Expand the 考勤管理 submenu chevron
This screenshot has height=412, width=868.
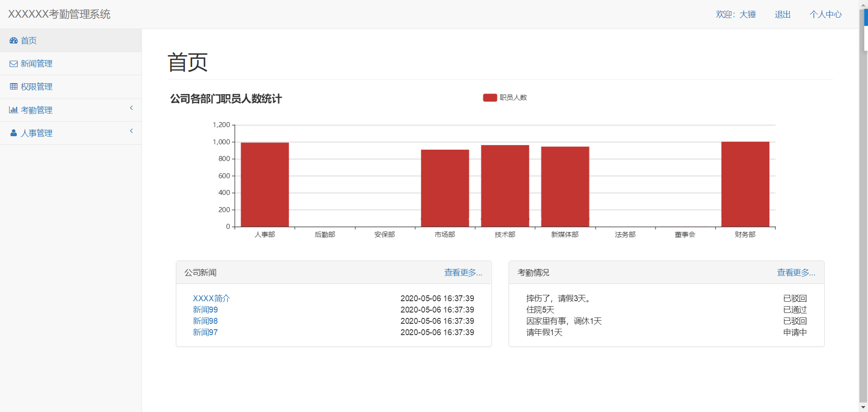(132, 108)
